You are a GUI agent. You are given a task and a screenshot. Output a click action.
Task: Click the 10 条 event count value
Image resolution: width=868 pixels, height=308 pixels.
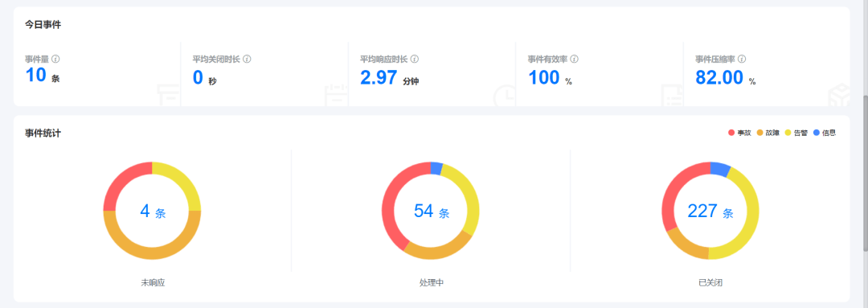[43, 76]
